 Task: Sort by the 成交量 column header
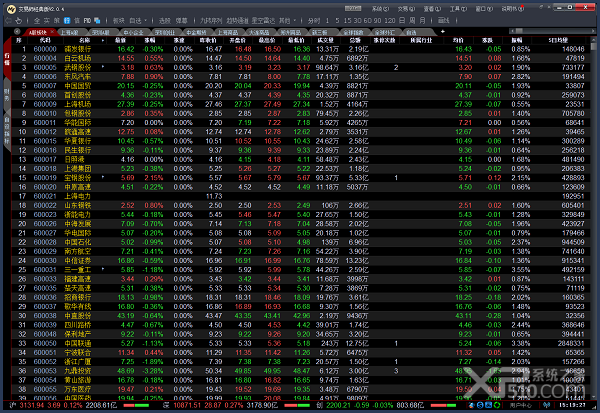click(325, 40)
